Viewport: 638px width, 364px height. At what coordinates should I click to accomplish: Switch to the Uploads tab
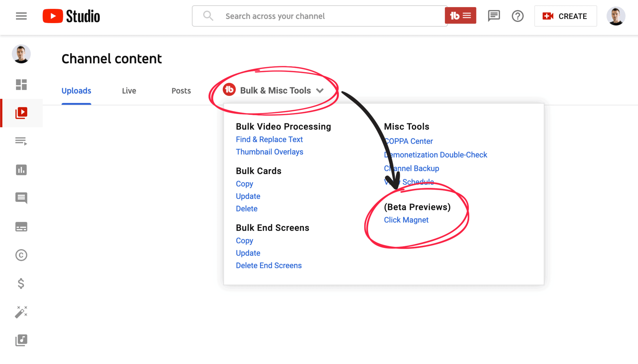point(76,91)
